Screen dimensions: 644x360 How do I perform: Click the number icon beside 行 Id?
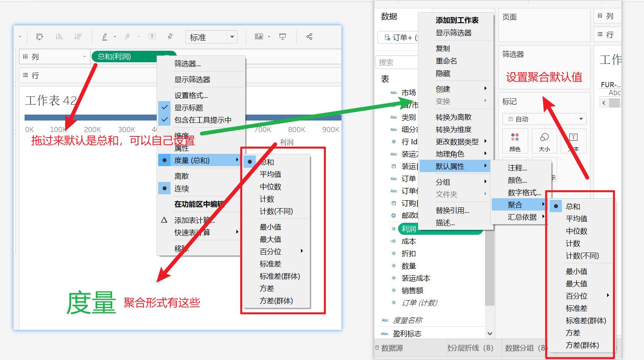click(394, 142)
